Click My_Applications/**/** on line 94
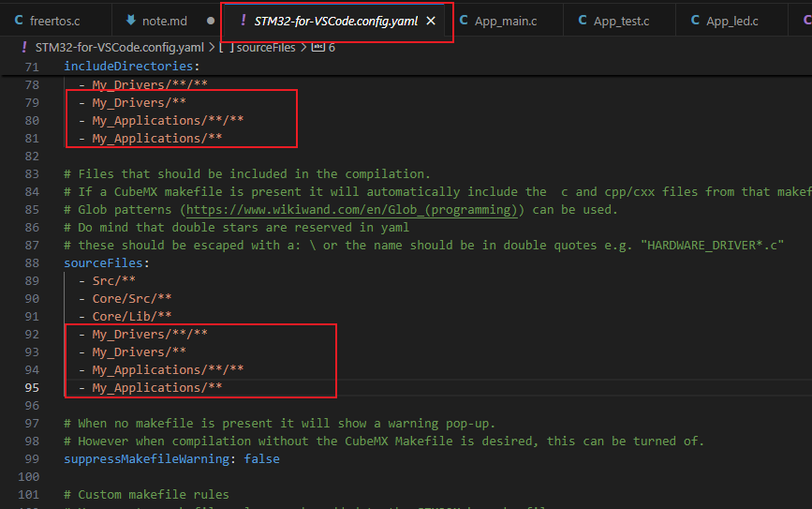Screen dimensions: 812x509 168,369
